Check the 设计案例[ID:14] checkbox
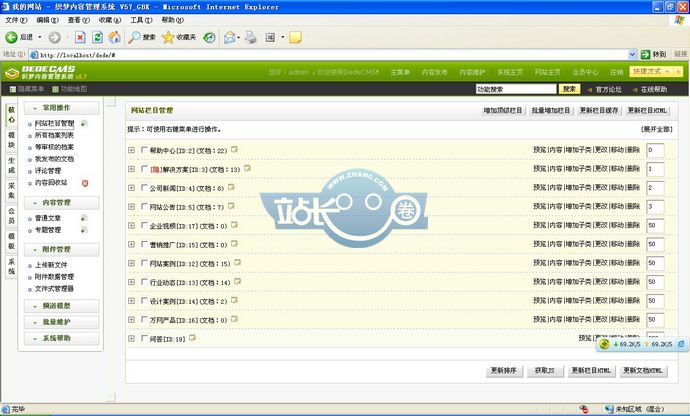 pyautogui.click(x=144, y=301)
